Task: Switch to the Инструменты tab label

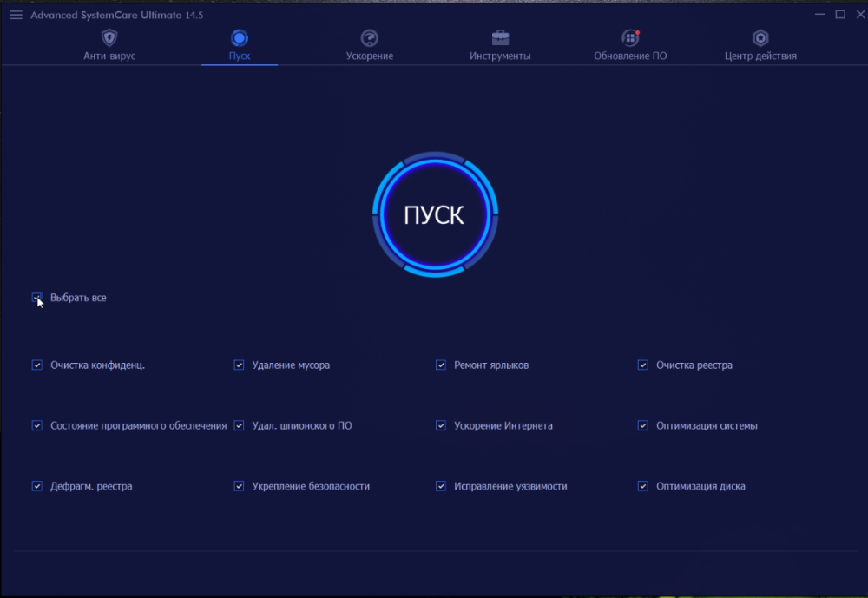Action: point(500,56)
